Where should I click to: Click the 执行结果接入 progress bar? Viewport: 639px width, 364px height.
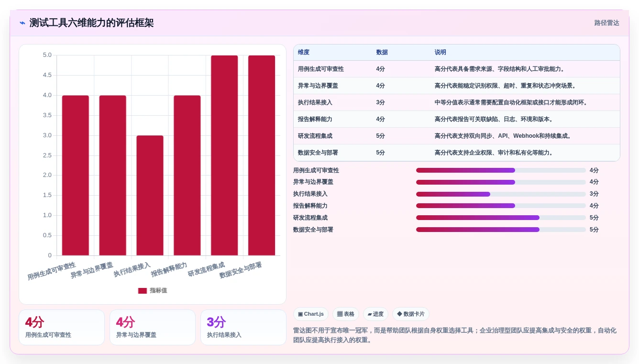tap(501, 194)
